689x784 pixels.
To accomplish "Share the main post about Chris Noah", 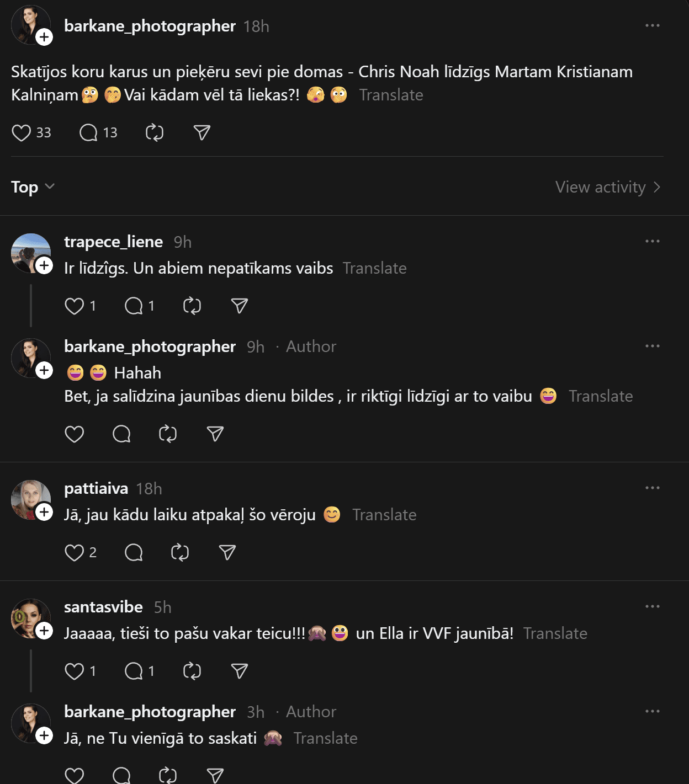I will [202, 133].
